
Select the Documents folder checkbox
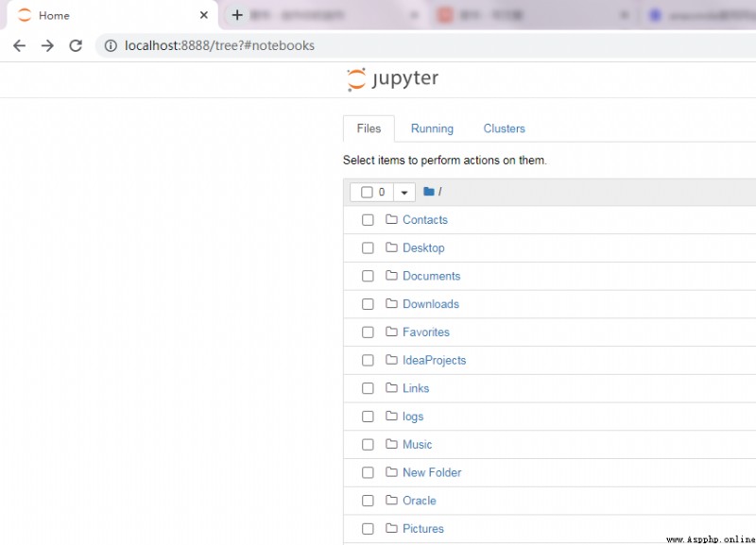coord(368,276)
